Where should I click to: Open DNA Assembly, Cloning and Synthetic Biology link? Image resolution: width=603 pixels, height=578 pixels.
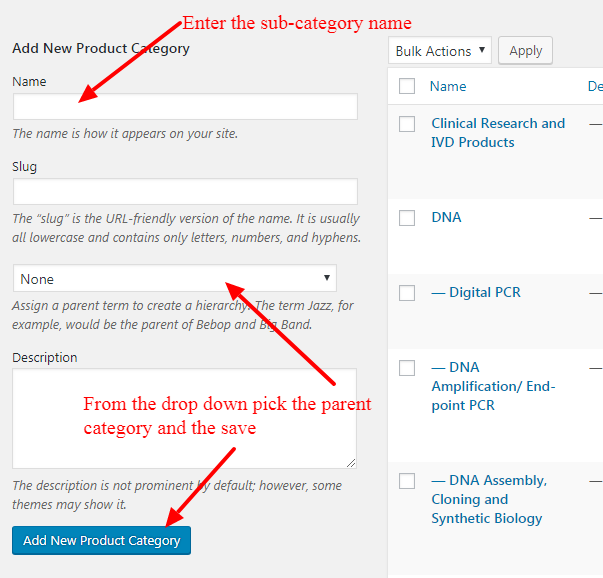(489, 499)
